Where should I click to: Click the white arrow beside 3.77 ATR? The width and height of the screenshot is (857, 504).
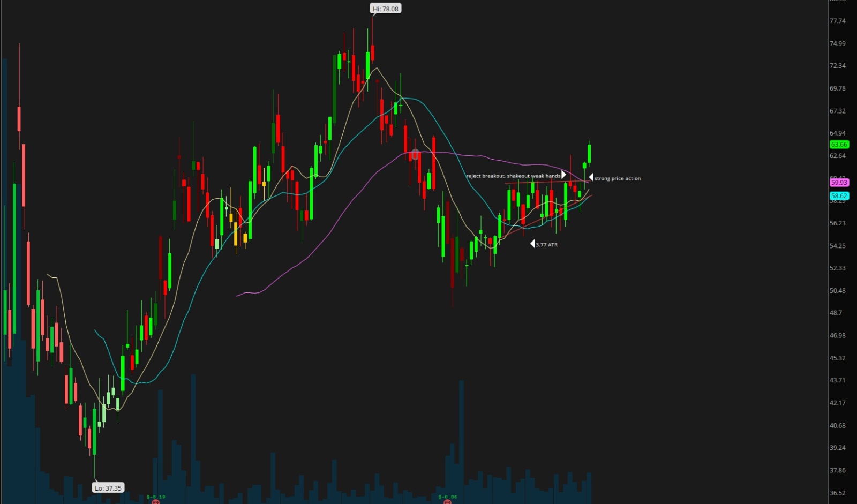532,244
